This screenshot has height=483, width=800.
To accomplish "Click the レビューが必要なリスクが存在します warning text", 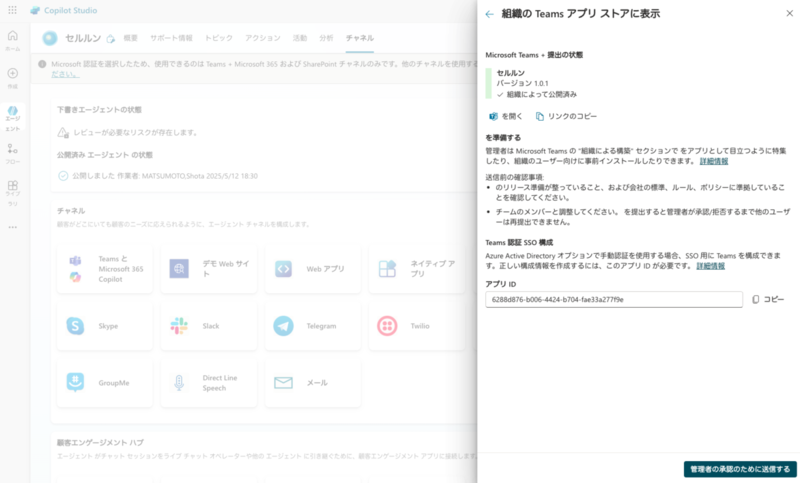I will tap(135, 133).
